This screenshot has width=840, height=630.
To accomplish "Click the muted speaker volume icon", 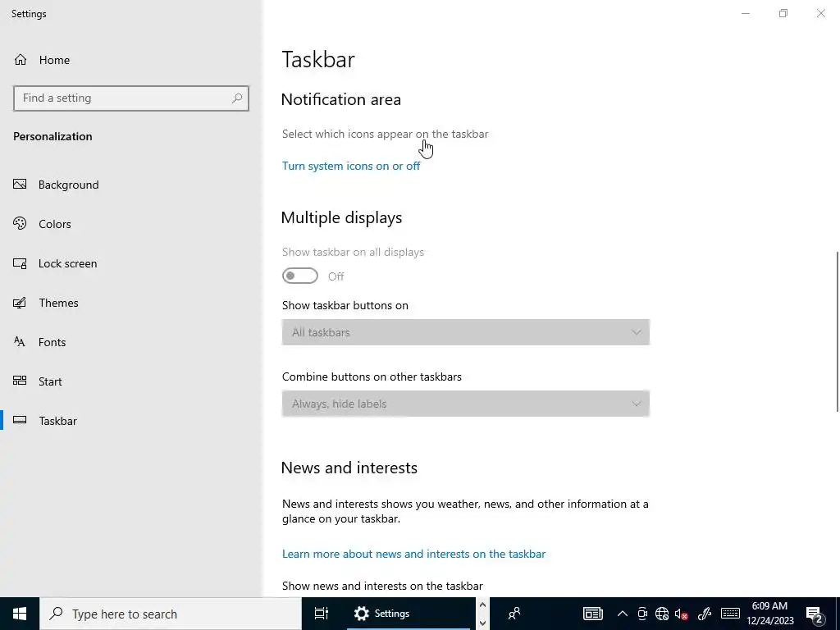I will coord(682,614).
